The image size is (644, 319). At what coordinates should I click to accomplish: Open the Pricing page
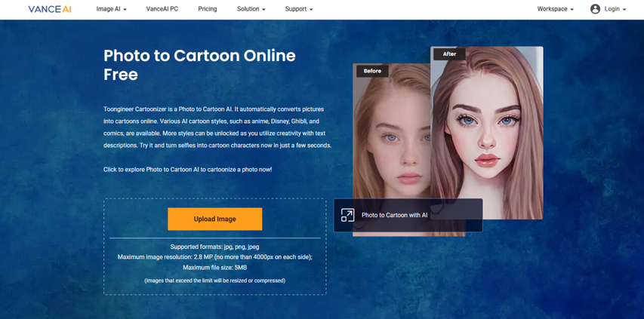coord(207,9)
